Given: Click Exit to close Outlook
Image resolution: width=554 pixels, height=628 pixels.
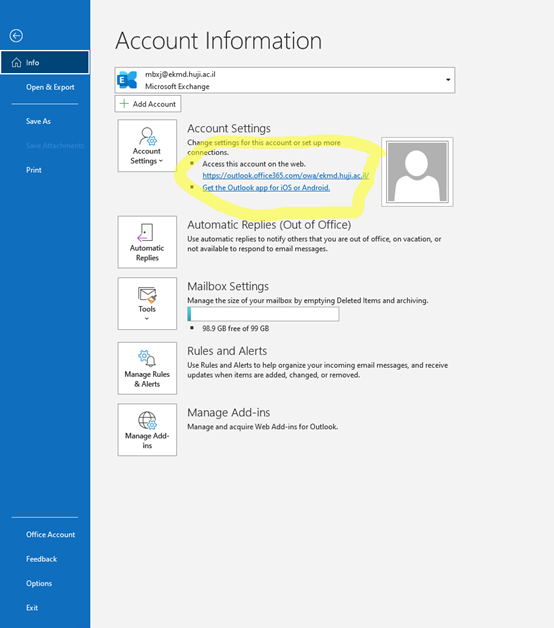Looking at the screenshot, I should (x=32, y=608).
